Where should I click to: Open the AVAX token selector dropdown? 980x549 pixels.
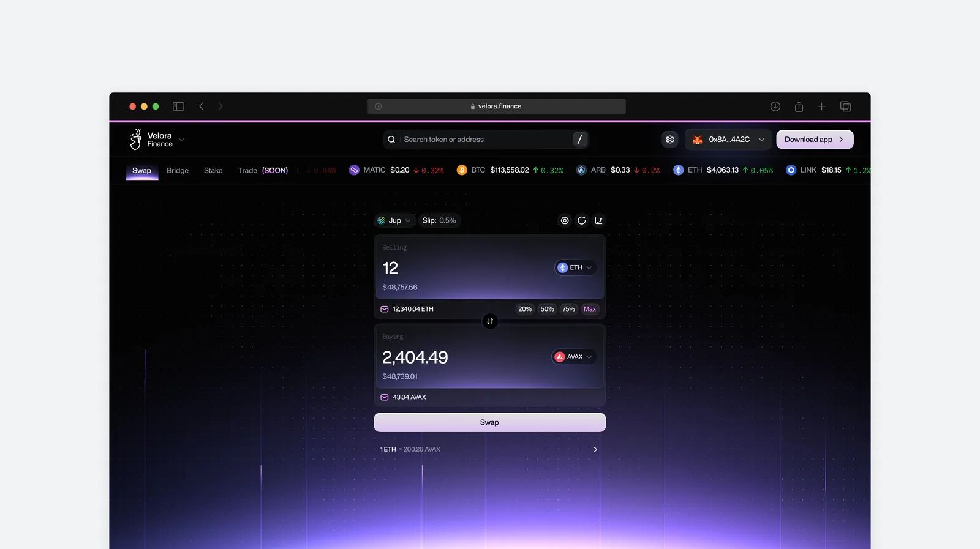tap(574, 357)
